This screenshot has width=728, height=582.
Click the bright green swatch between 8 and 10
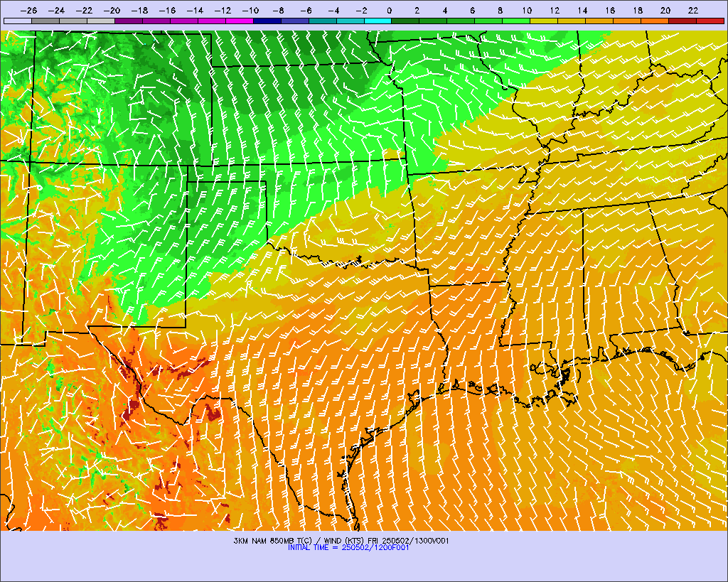[x=516, y=21]
